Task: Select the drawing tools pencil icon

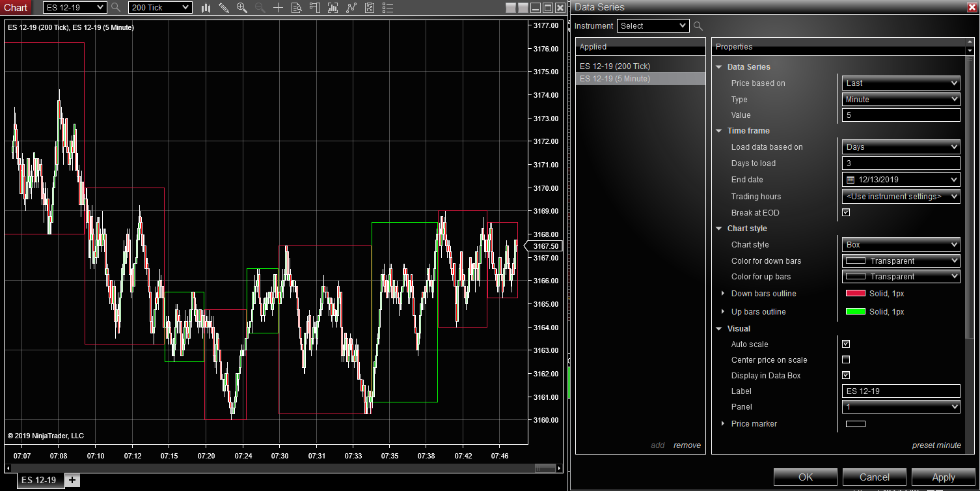Action: pos(224,8)
